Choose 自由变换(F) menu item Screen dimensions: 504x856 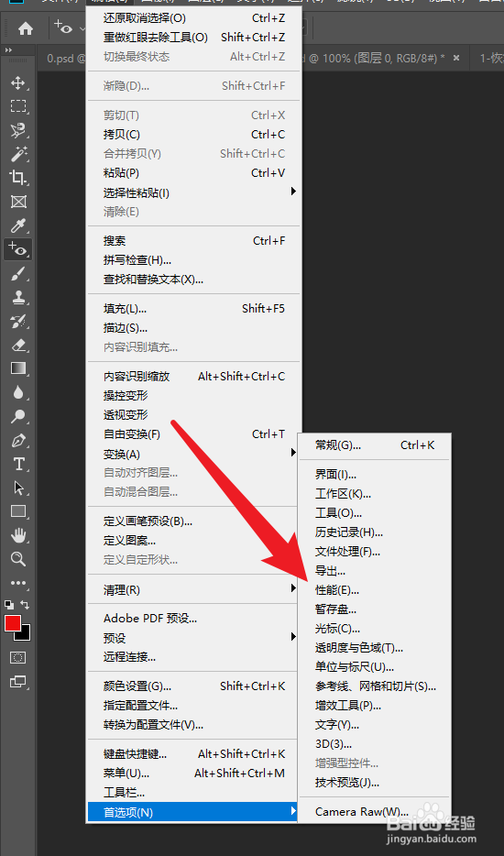[x=194, y=434]
